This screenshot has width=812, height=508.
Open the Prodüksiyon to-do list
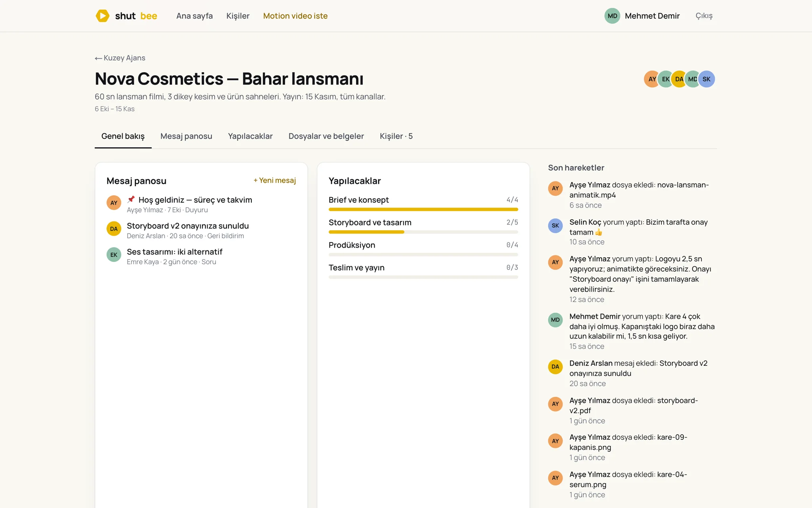[352, 245]
